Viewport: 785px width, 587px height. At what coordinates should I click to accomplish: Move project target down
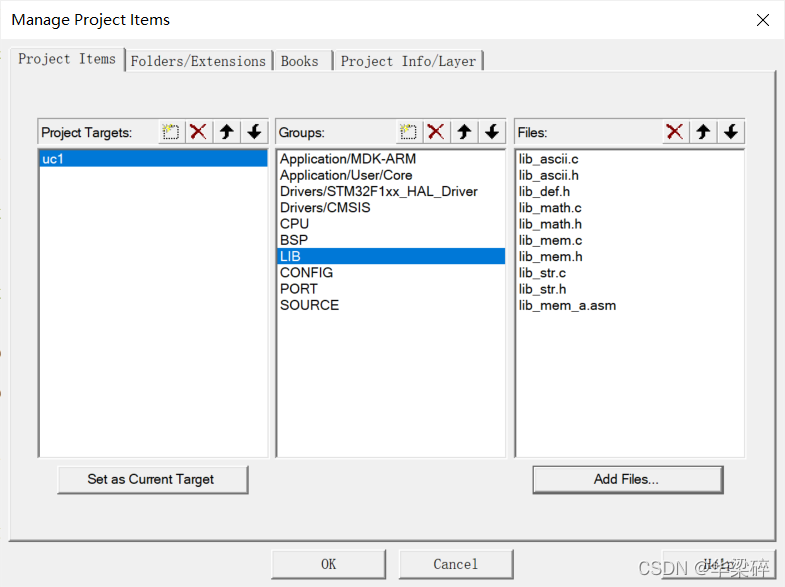click(x=254, y=132)
